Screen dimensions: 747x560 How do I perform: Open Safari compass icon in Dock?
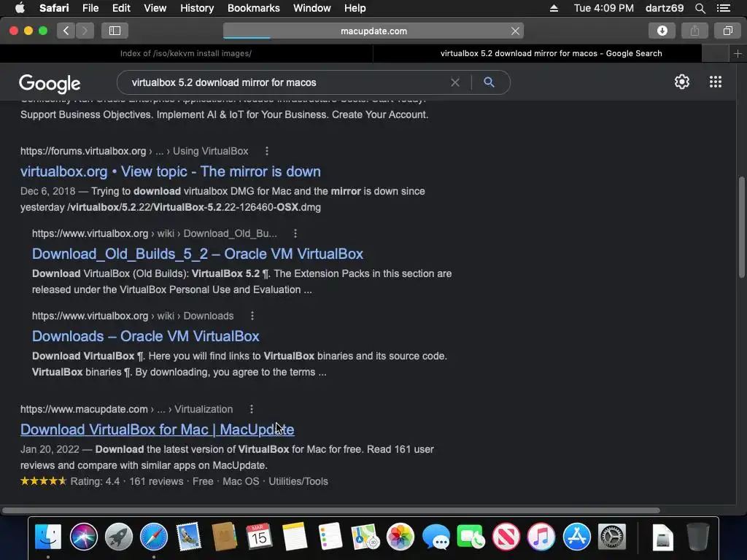coord(153,537)
